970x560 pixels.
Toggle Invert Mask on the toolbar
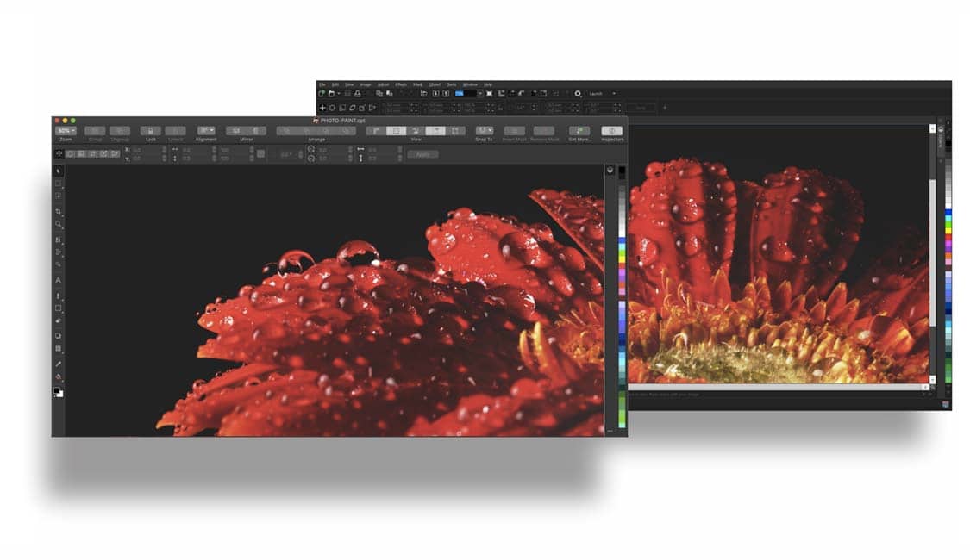point(515,130)
